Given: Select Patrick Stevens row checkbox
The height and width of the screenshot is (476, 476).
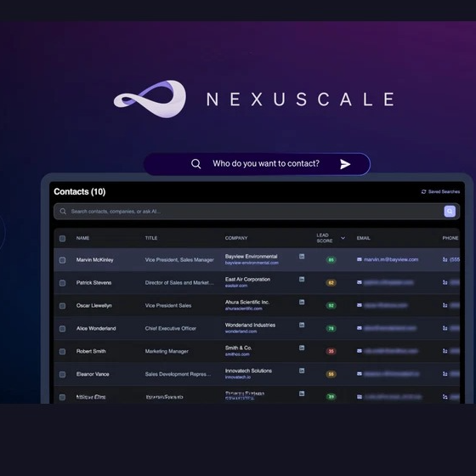Looking at the screenshot, I should 62,283.
